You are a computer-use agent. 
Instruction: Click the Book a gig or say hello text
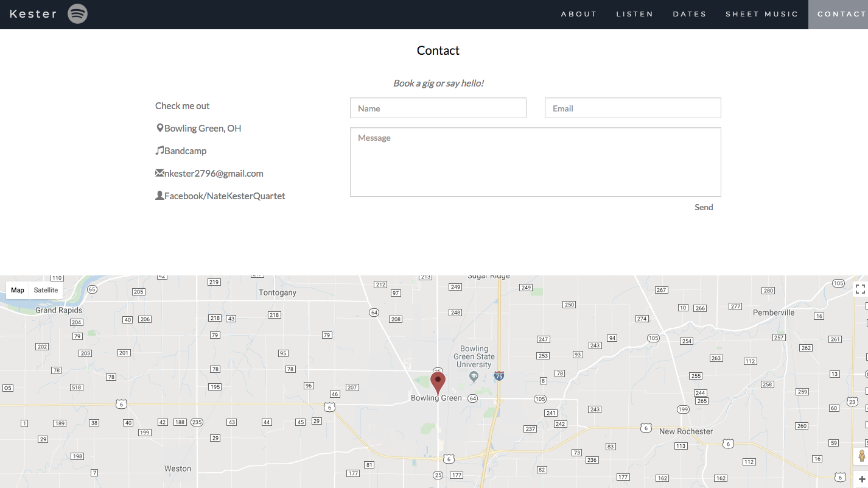coord(438,83)
